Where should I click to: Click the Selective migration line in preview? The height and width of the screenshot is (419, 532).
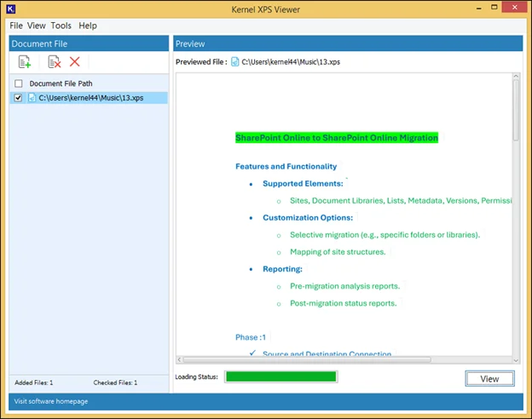pos(385,235)
